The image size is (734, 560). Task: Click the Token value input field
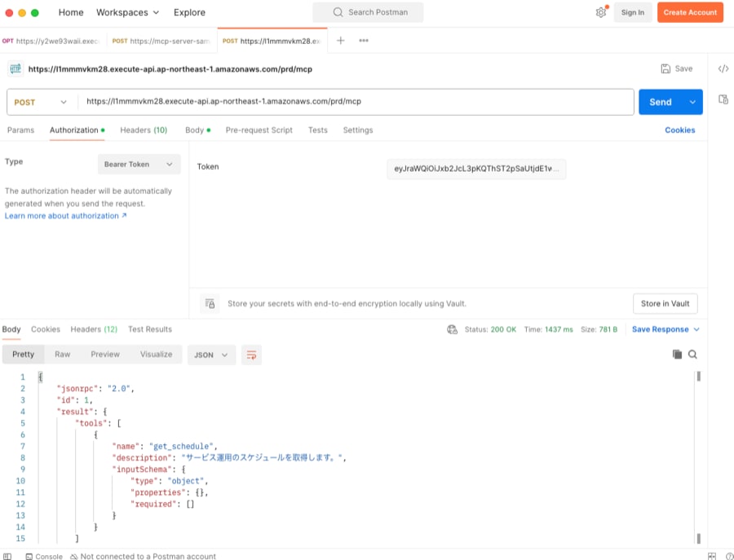click(476, 169)
